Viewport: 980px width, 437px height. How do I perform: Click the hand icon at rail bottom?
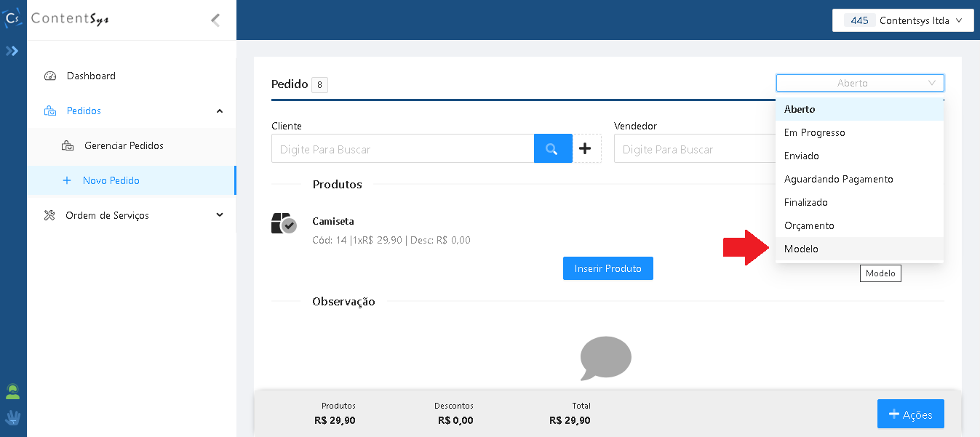coord(12,418)
